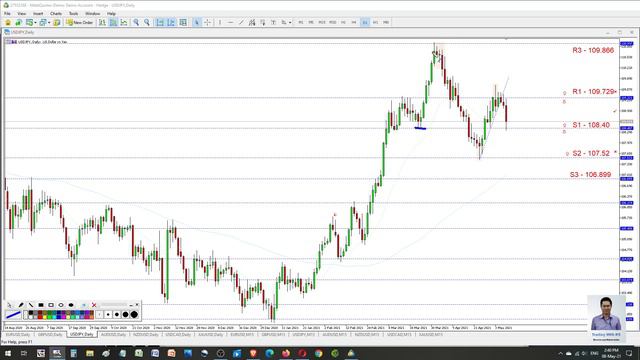Image resolution: width=640 pixels, height=360 pixels.
Task: Choose the largest brush size dot
Action: point(134,314)
